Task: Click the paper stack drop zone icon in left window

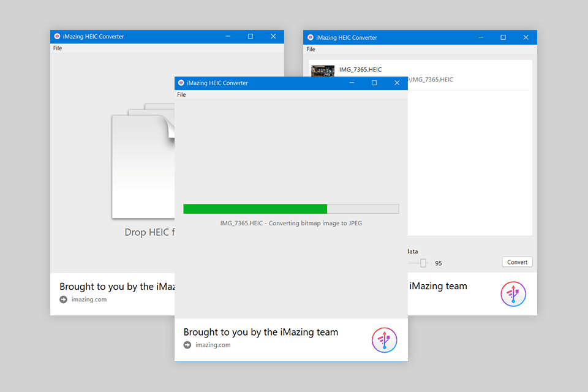Action: [x=143, y=160]
